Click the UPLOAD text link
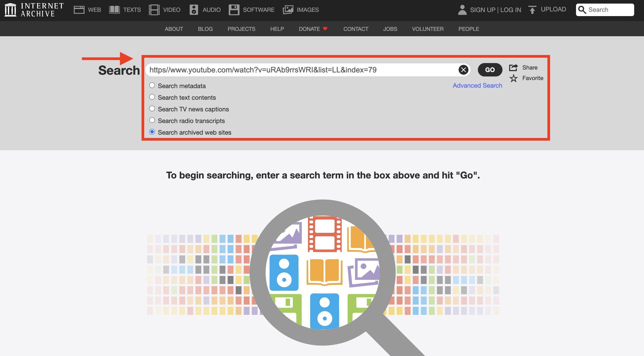This screenshot has width=644, height=356. point(553,9)
